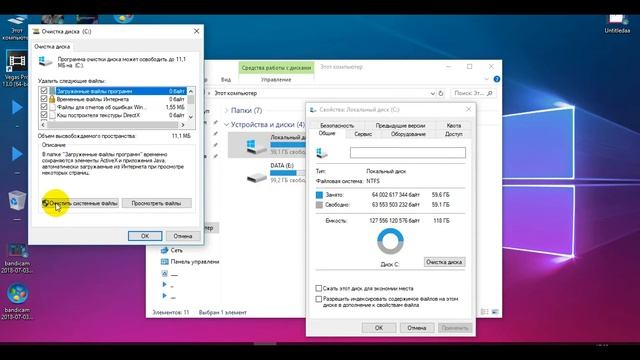Click gray 'Свободно' color swatch
Image resolution: width=640 pixels, height=360 pixels.
point(319,205)
